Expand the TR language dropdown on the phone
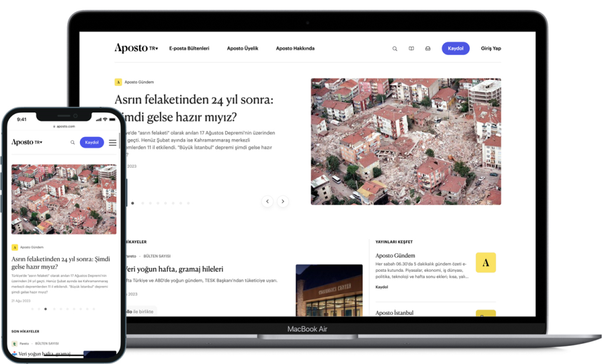 (38, 143)
